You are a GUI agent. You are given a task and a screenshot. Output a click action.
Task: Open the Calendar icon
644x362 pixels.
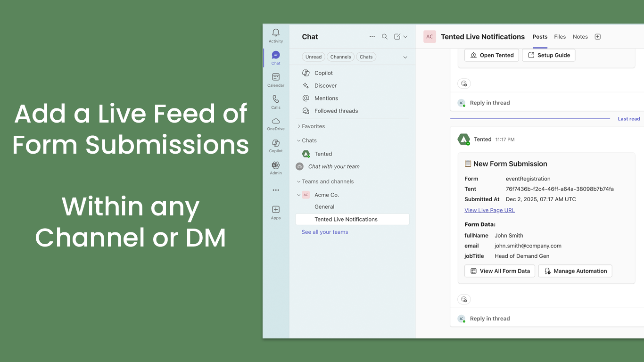[x=276, y=80]
